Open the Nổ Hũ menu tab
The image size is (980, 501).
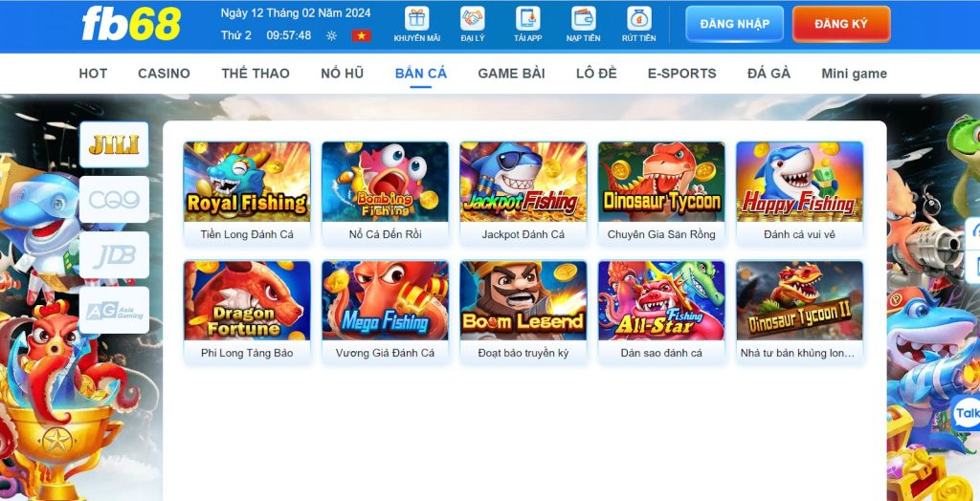[x=342, y=74]
